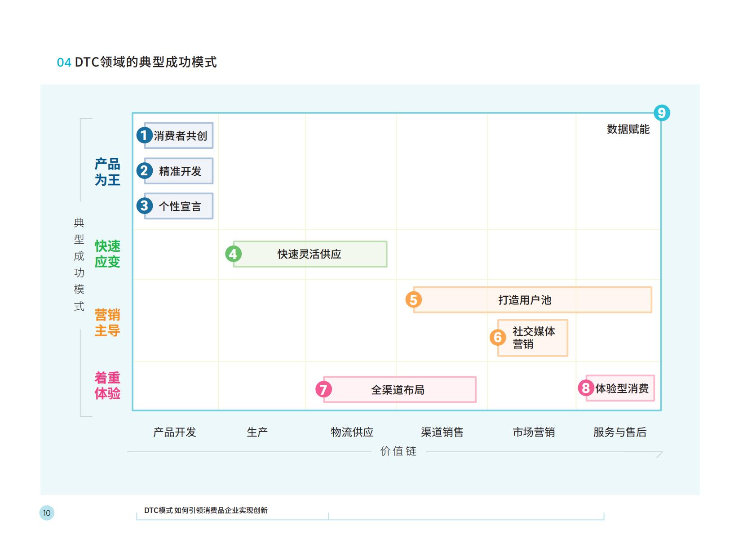Click the 生产 axis label
Screen dimensions: 756x535
(257, 432)
